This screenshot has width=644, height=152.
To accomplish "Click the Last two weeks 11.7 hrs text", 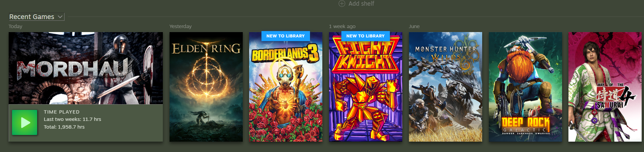I will [x=72, y=119].
